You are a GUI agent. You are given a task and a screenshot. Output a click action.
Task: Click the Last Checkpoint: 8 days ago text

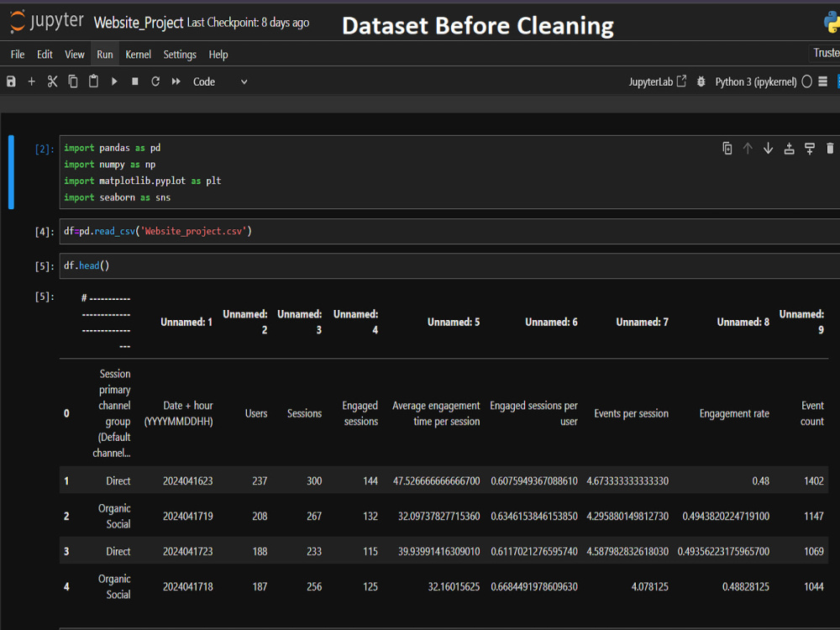[x=248, y=23]
